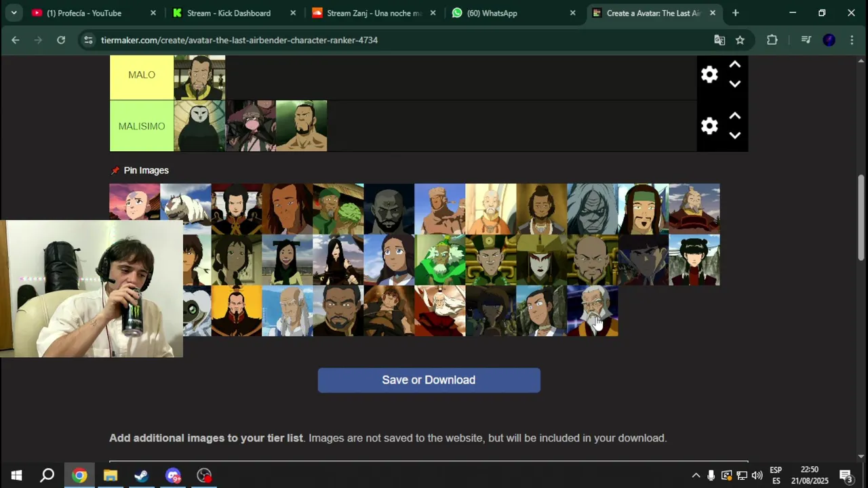Select the Sokka thumbnail
868x488 pixels.
542,310
